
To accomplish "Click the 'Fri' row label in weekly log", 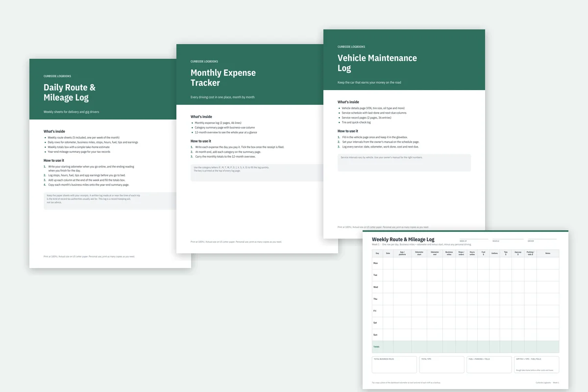I will coord(375,311).
